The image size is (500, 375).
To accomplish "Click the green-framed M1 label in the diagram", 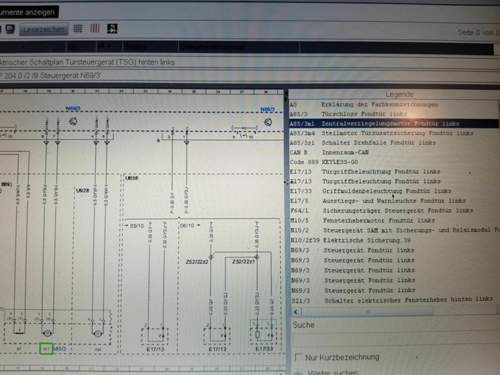I will pyautogui.click(x=46, y=349).
